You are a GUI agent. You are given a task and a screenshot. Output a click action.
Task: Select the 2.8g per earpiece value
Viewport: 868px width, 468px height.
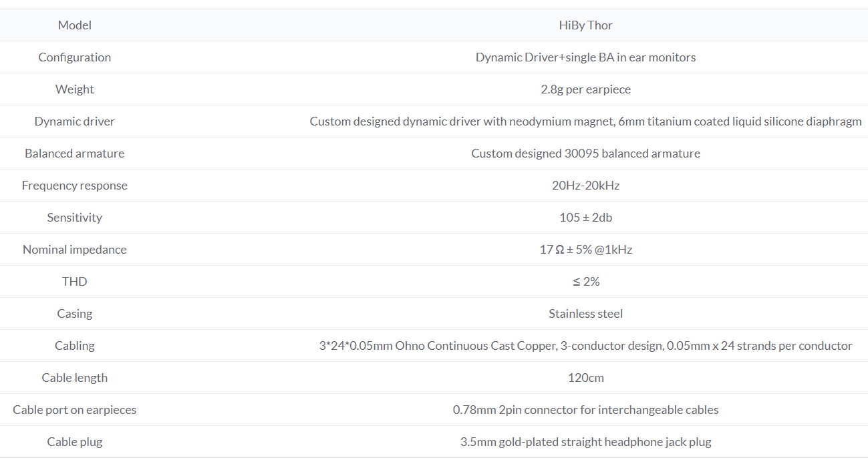[x=585, y=89]
